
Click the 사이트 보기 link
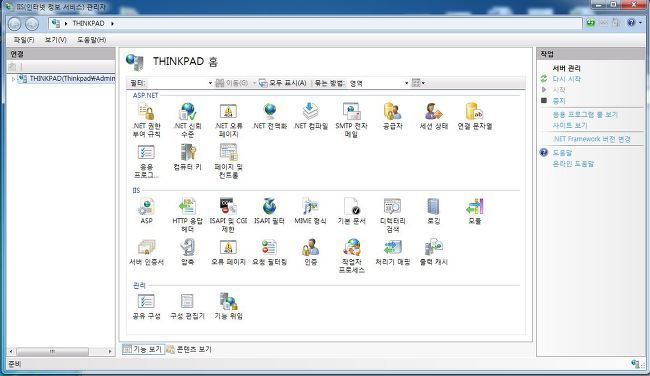coord(570,125)
